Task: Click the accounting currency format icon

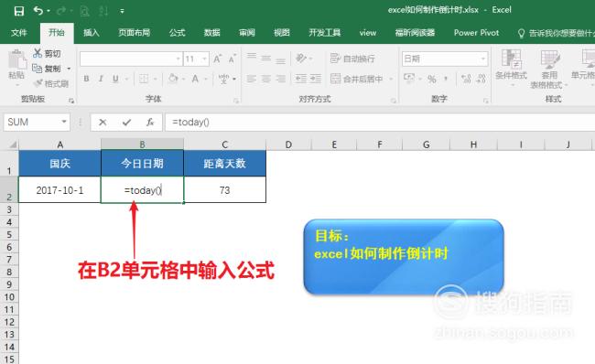Action: (x=409, y=79)
